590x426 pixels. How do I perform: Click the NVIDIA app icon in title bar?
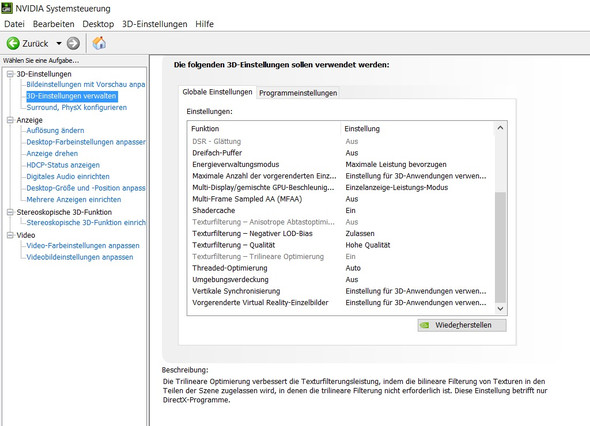pos(7,8)
